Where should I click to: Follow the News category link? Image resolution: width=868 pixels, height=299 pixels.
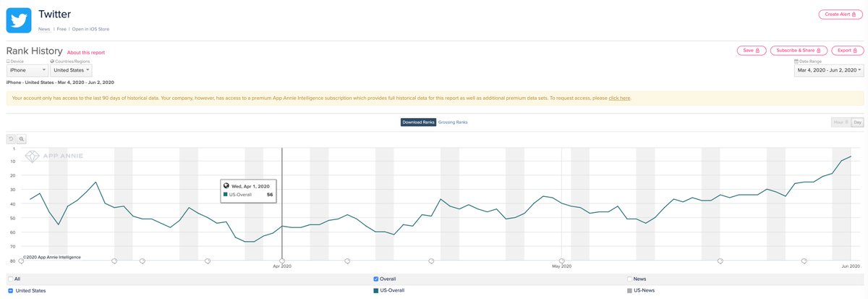(x=44, y=29)
